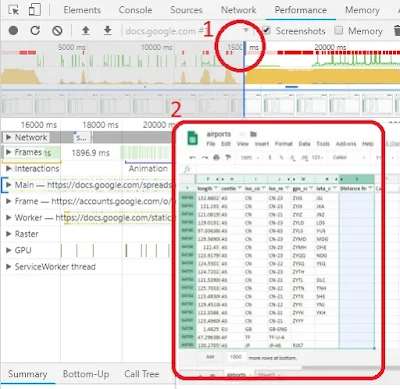This screenshot has height=389, width=400.
Task: Expand the Frame accounts.google.com track
Action: (9, 201)
